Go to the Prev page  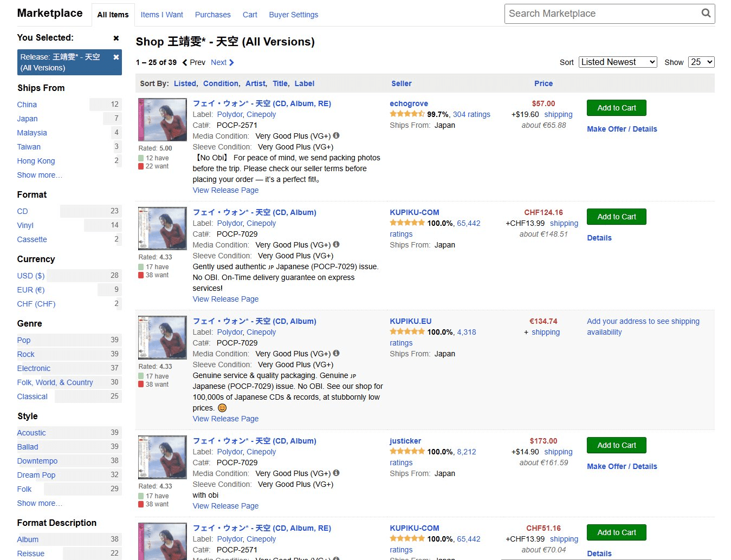point(193,62)
